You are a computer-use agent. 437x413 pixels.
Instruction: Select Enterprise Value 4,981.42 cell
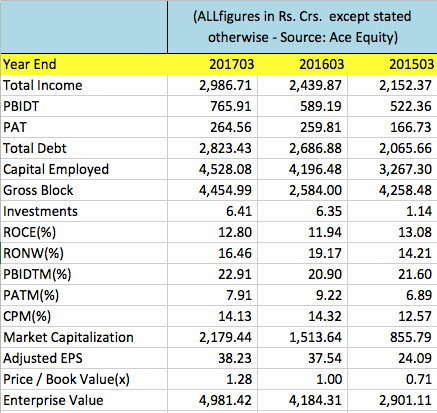coord(212,400)
